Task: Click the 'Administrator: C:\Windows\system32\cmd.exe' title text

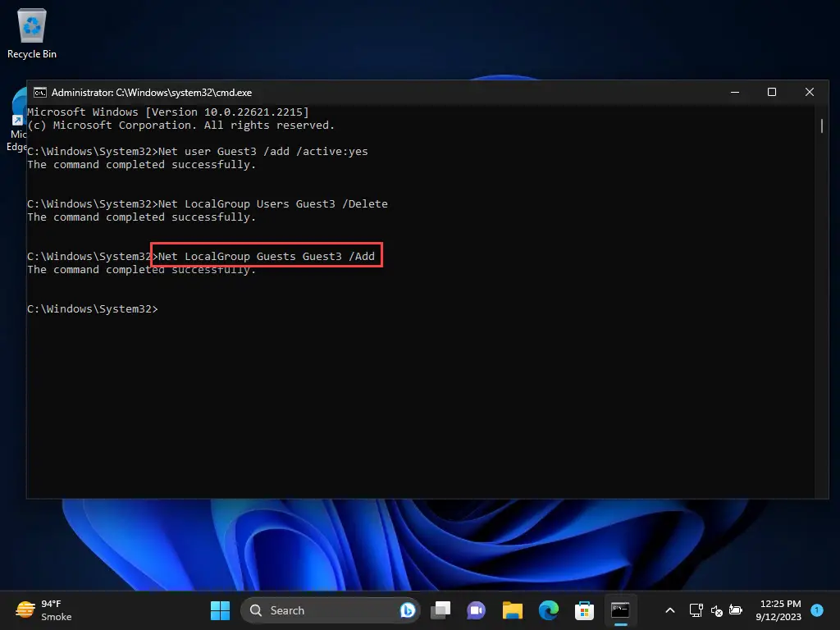Action: [152, 93]
